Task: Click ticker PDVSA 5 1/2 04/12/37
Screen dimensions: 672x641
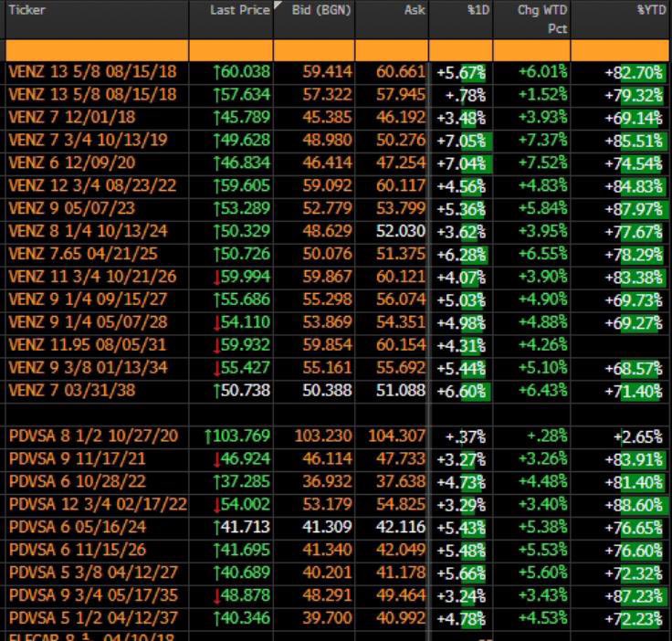Action: [93, 618]
